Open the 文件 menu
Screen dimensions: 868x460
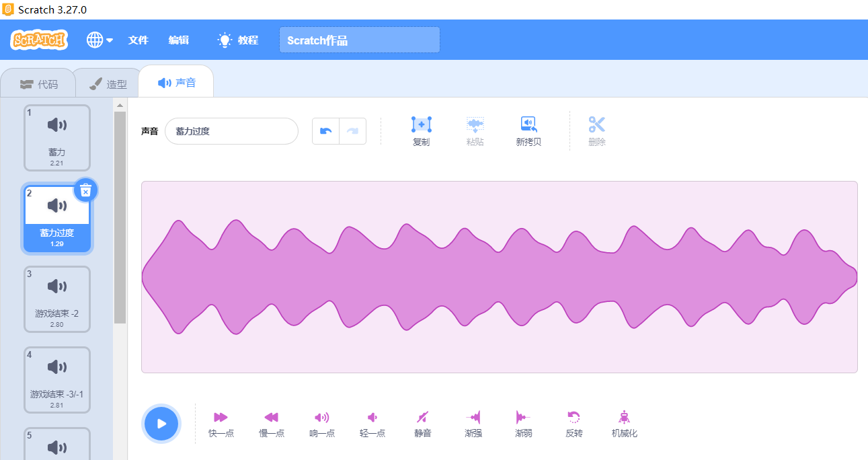pyautogui.click(x=139, y=40)
